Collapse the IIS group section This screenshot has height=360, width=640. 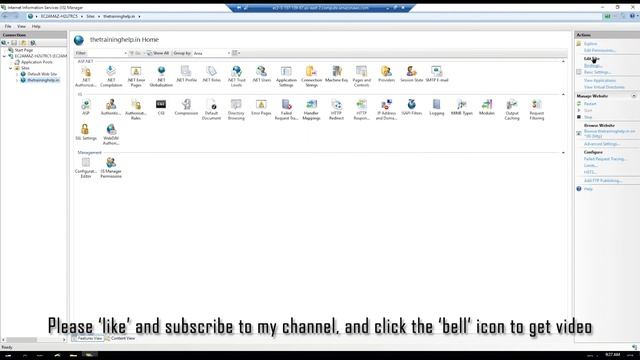pyautogui.click(x=563, y=94)
